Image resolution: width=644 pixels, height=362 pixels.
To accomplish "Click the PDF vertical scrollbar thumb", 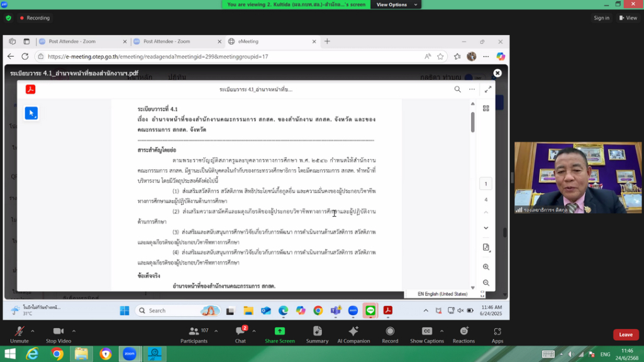I will click(473, 122).
